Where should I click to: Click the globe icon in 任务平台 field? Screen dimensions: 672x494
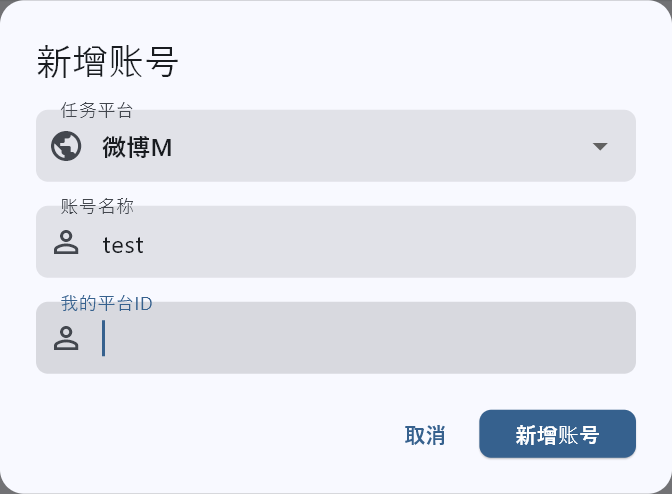[x=66, y=146]
